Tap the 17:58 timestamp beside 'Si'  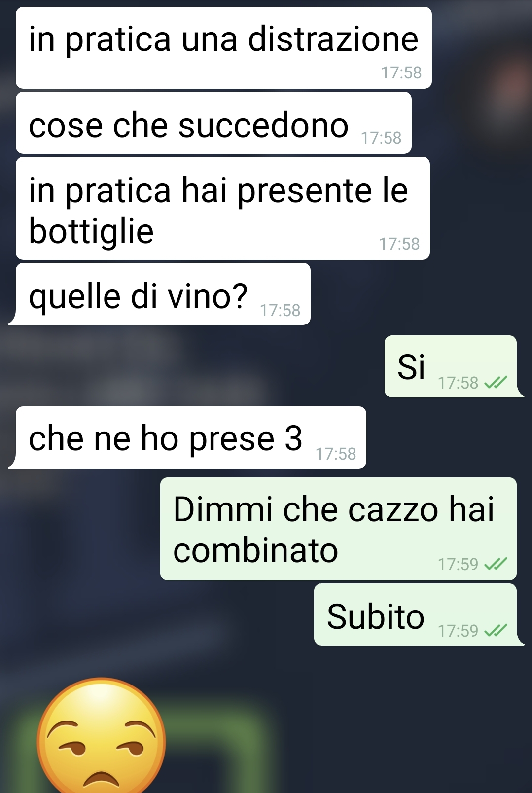tap(458, 383)
